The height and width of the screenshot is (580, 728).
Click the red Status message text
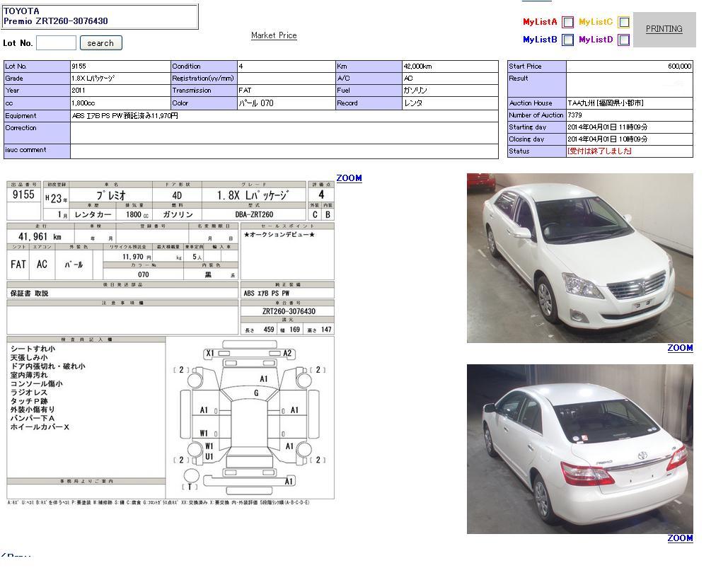click(599, 151)
